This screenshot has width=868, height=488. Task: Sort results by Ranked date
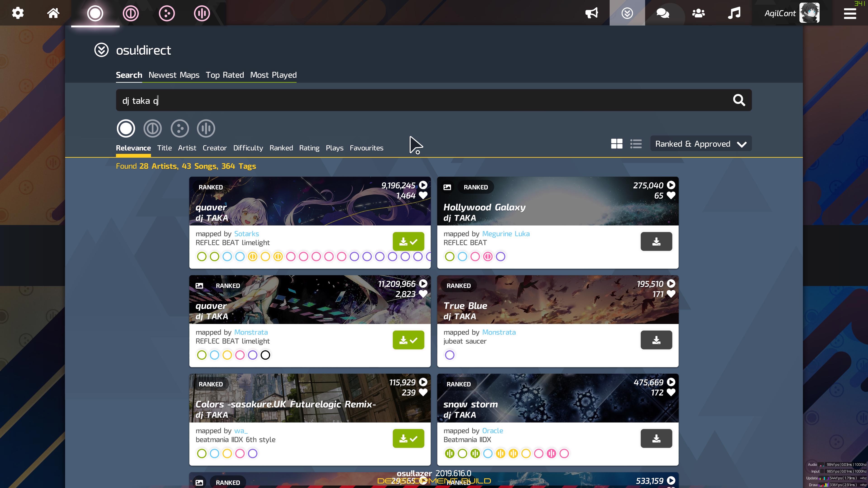(281, 148)
